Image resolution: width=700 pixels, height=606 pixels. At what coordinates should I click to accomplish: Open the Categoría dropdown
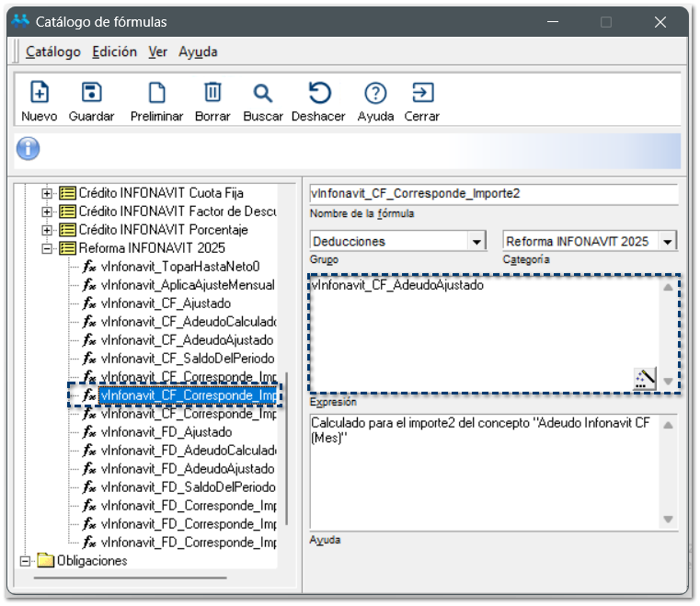[x=668, y=242]
